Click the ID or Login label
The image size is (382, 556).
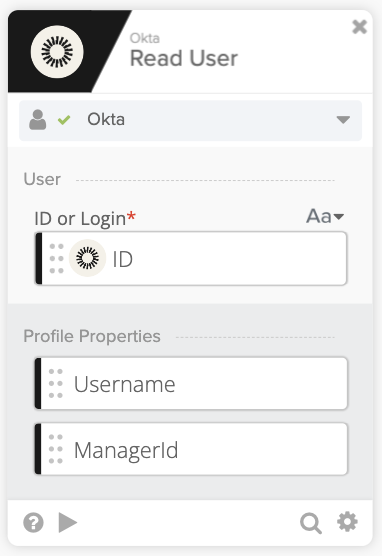point(80,218)
